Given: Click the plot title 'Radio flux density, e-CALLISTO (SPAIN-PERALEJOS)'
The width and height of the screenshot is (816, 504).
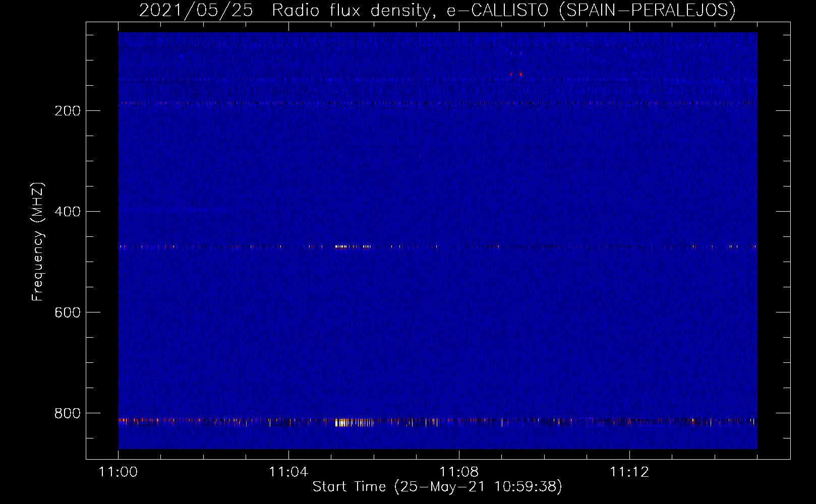Looking at the screenshot, I should pos(504,10).
